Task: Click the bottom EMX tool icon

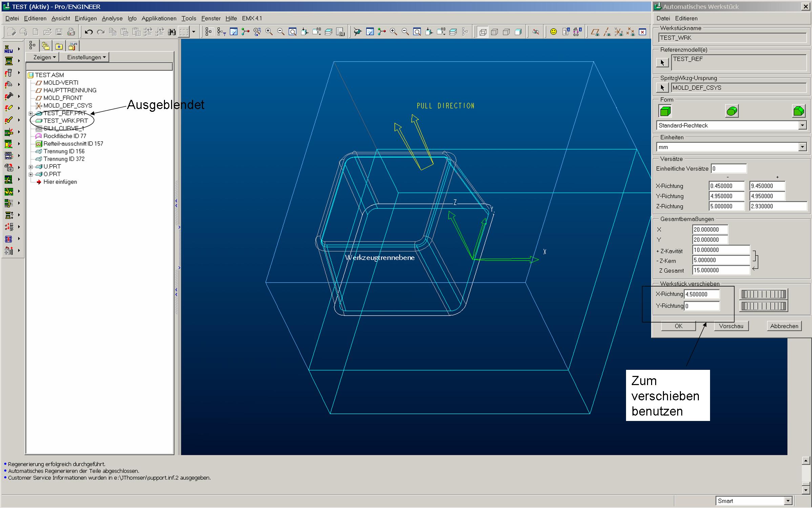Action: point(9,251)
